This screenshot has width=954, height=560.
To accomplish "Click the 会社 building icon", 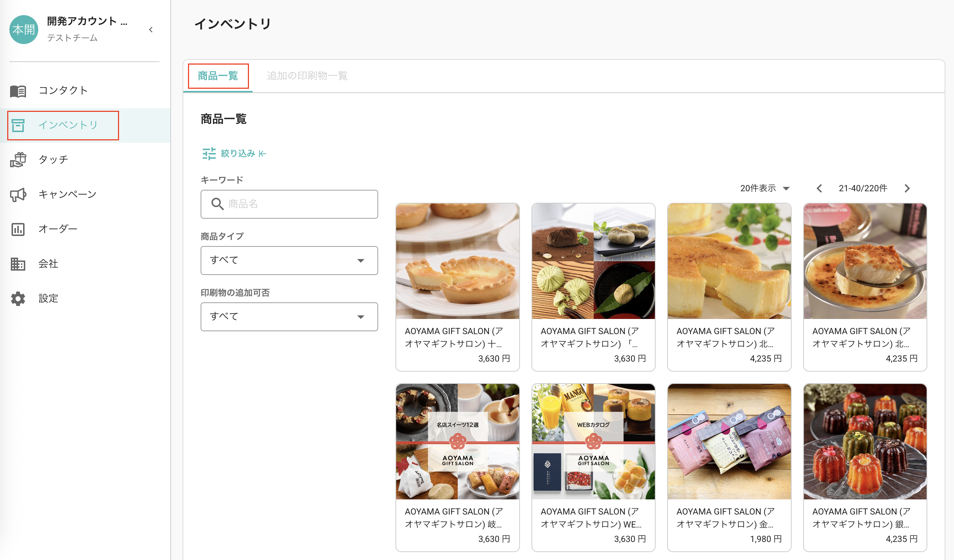I will pyautogui.click(x=18, y=264).
